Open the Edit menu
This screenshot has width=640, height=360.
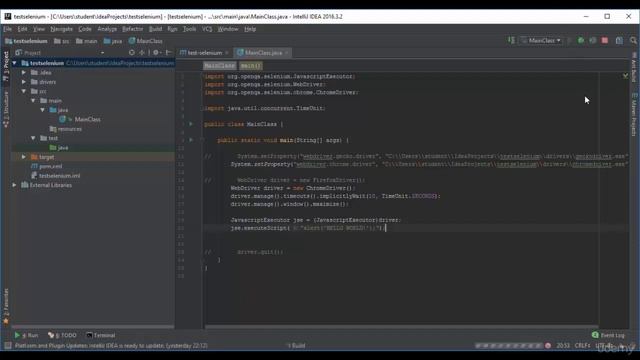pyautogui.click(x=22, y=29)
